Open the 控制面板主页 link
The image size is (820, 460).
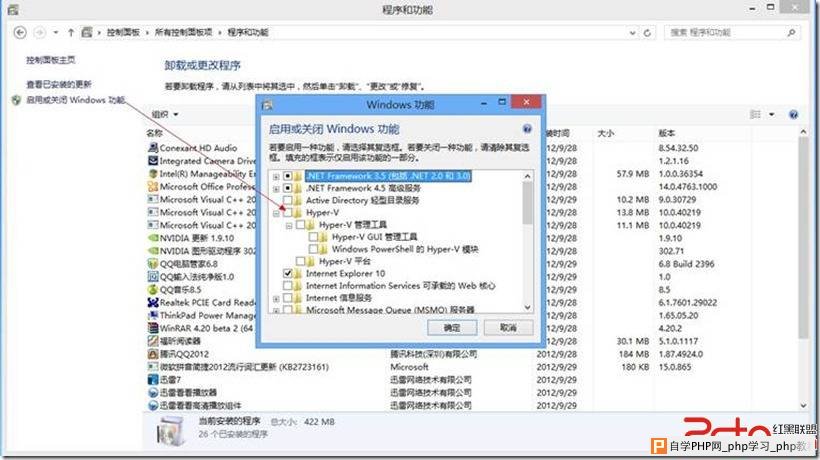pos(50,60)
